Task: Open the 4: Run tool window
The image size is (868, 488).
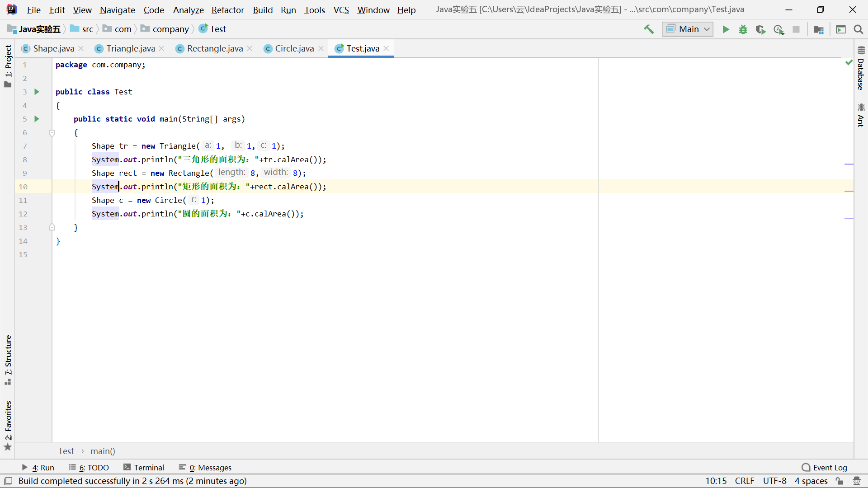Action: point(38,468)
